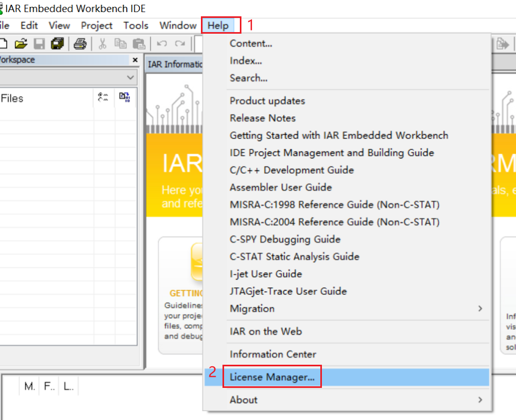Click the Redo arrow icon
This screenshot has width=516, height=420.
tap(180, 44)
